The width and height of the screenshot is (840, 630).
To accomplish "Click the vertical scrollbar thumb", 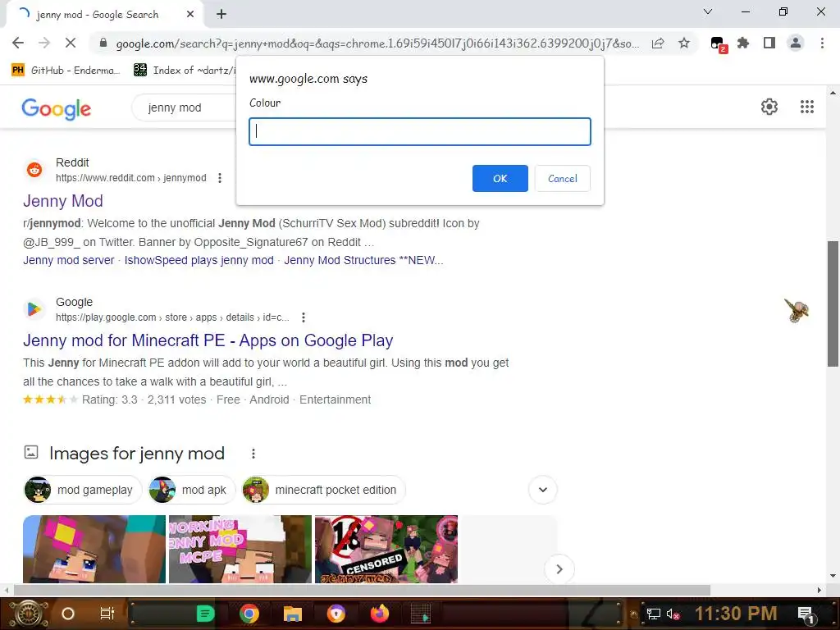I will point(833,304).
